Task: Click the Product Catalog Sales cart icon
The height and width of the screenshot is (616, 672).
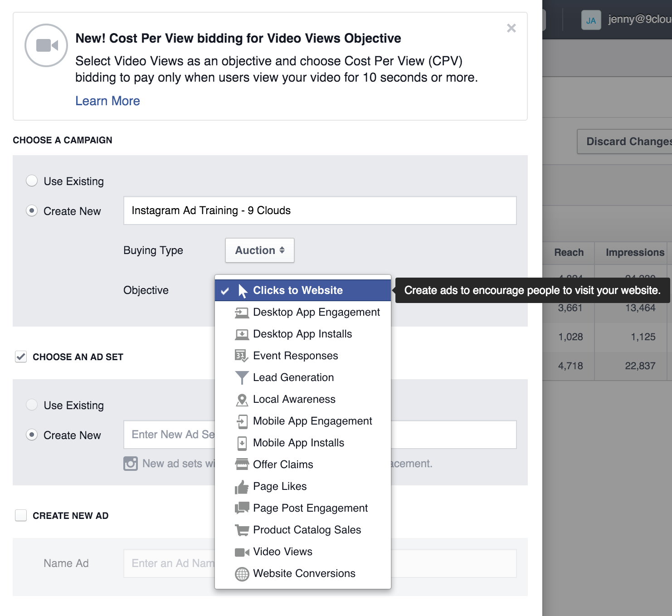Action: (242, 530)
